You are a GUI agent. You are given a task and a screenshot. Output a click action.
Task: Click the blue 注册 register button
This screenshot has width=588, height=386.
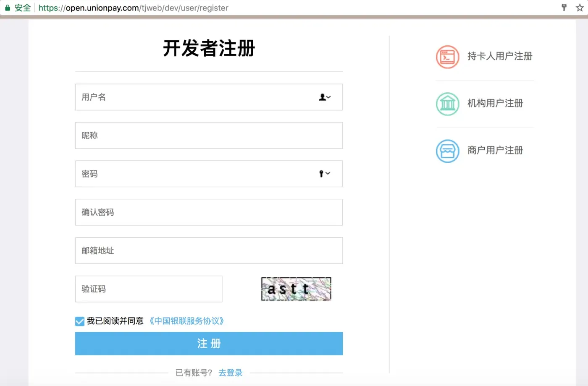[x=209, y=343]
